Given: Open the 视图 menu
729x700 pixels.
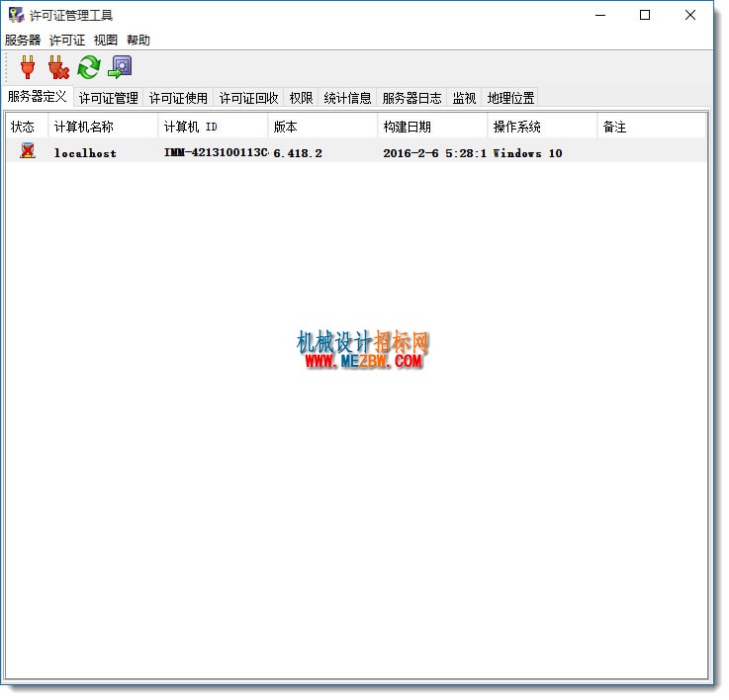Looking at the screenshot, I should click(106, 41).
